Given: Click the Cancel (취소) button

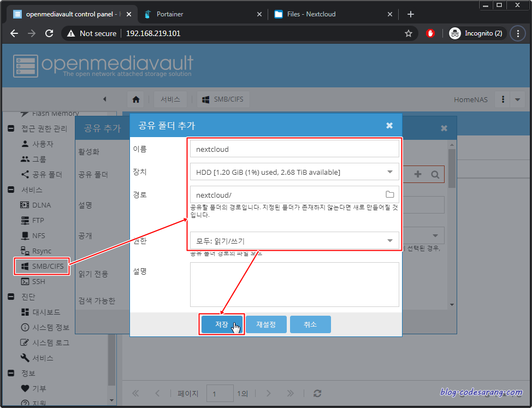Looking at the screenshot, I should coord(310,324).
